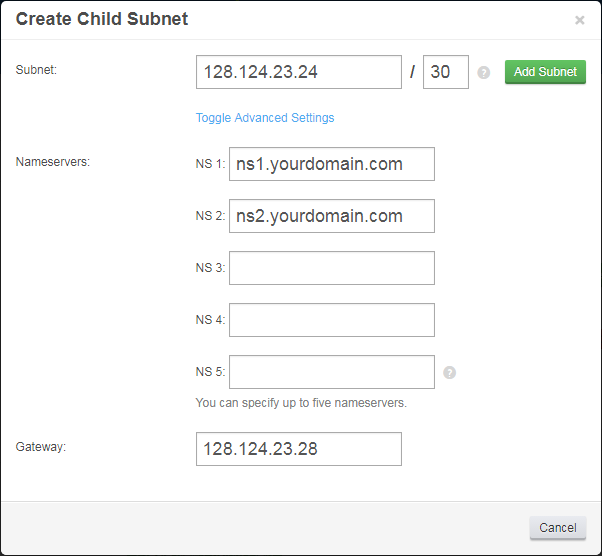Focus the Subnet address field 128.124.23.24

tap(299, 72)
